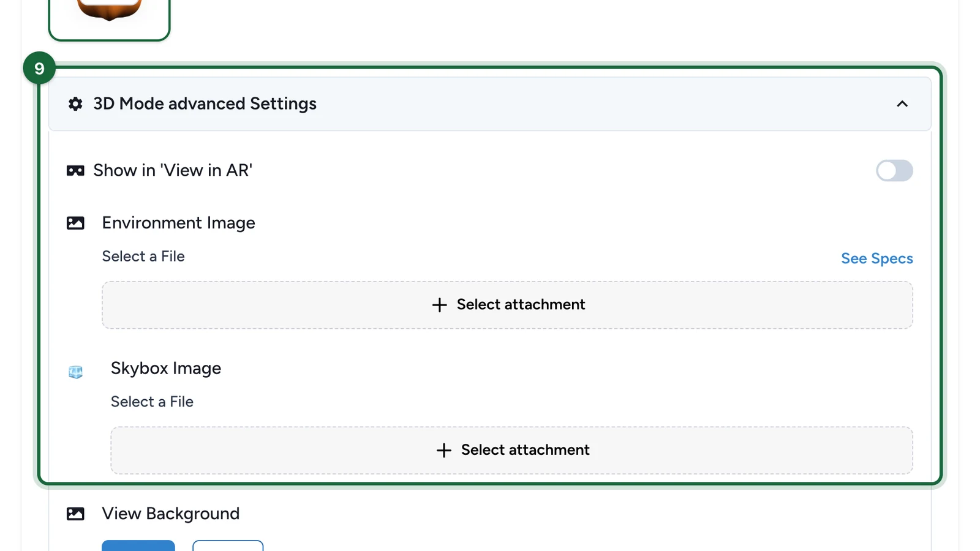Click 'Select a File' under Skybox Image
The height and width of the screenshot is (551, 980).
(x=152, y=402)
